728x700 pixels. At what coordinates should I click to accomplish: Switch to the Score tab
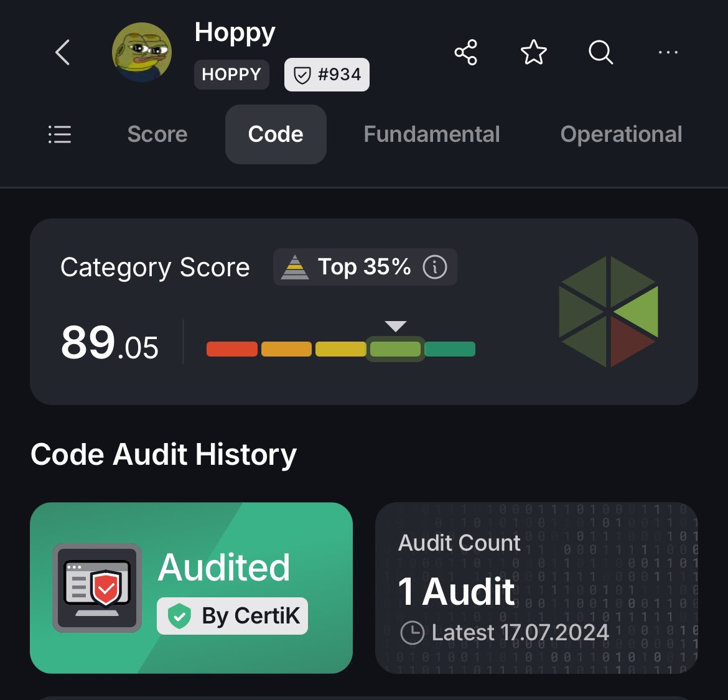click(157, 134)
